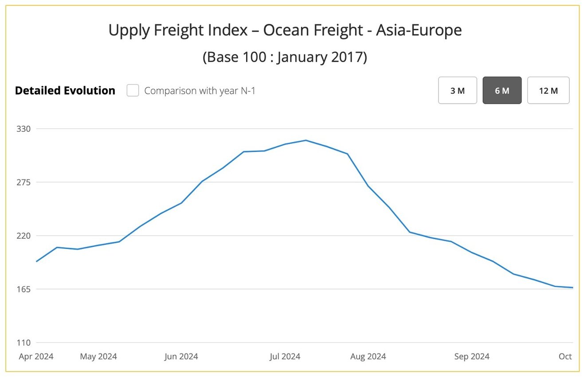Viewport: 588px width, 379px height.
Task: Click the first data point at Apr 2024
Action: point(36,262)
